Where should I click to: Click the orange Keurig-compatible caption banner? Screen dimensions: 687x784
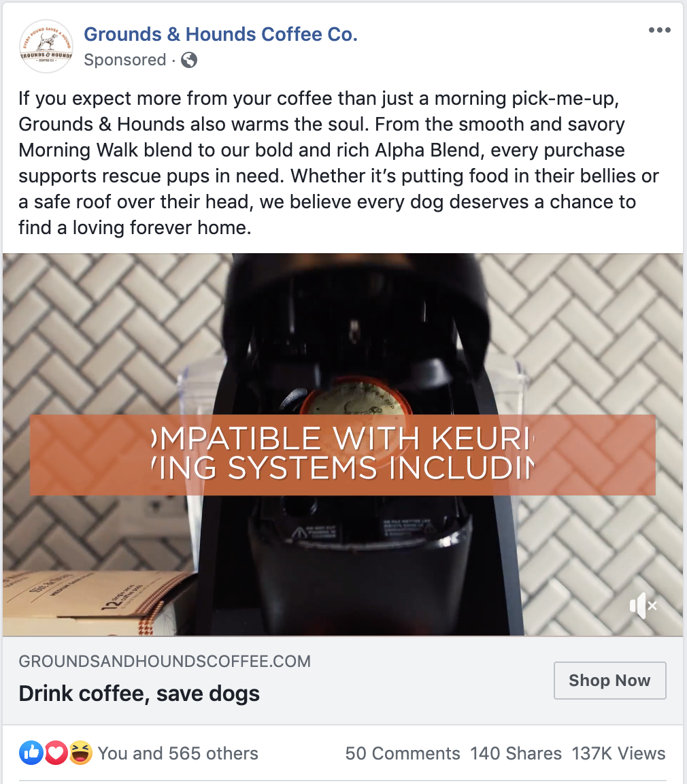[343, 455]
